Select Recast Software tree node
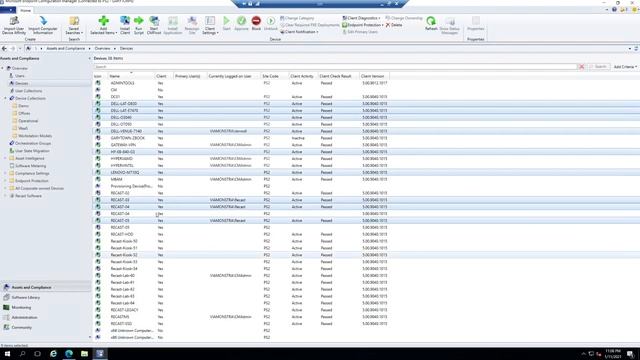Screen dimensions: 640x360 pos(28,196)
